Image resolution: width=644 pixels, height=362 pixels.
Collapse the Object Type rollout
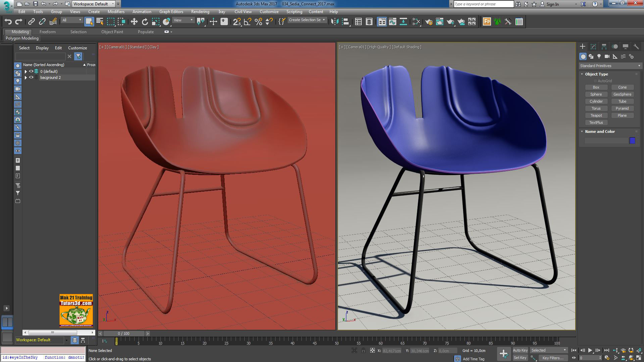(x=596, y=74)
